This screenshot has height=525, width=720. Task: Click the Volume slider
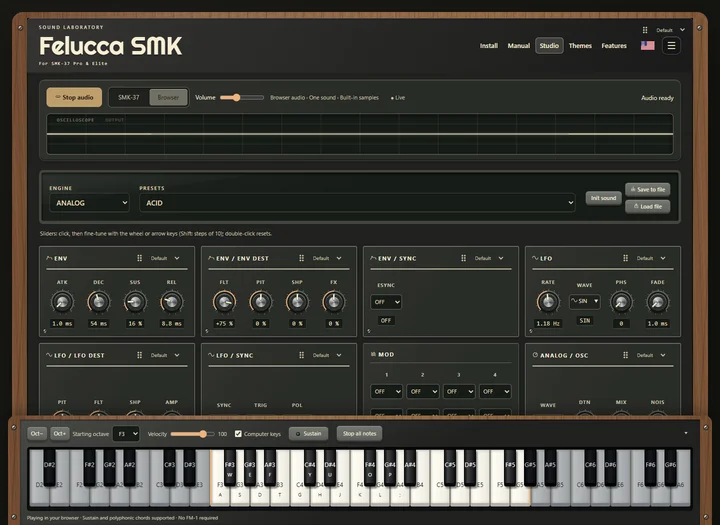click(x=242, y=97)
